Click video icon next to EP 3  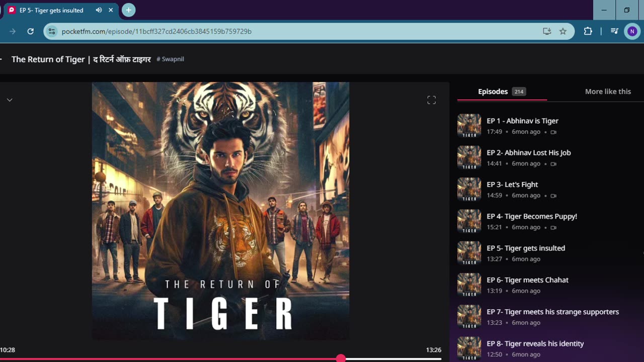pos(553,196)
